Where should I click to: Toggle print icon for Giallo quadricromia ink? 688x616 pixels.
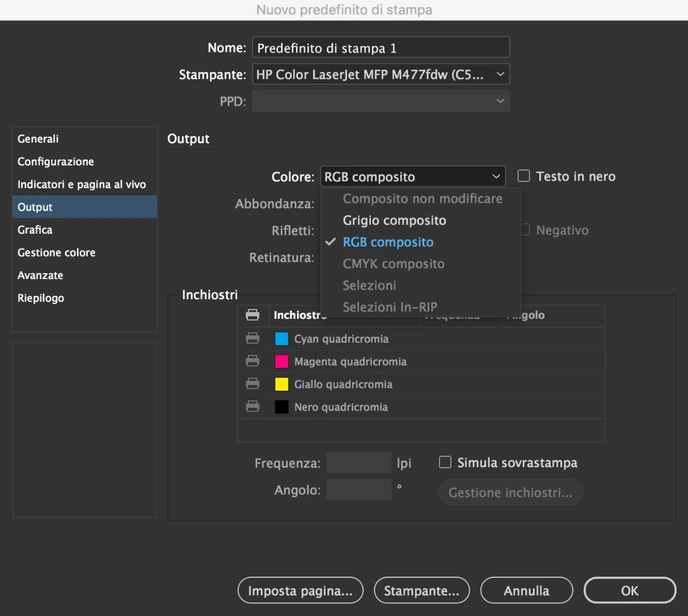point(253,384)
